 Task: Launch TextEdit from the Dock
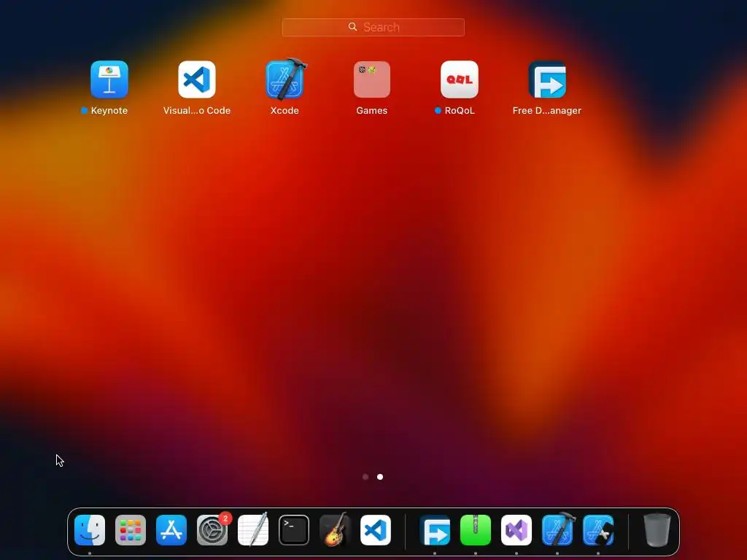tap(253, 530)
